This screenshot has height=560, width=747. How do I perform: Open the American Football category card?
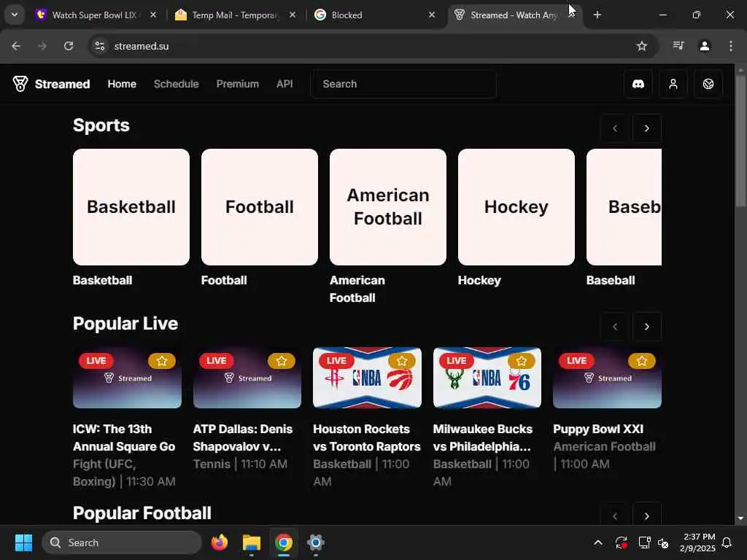point(388,207)
